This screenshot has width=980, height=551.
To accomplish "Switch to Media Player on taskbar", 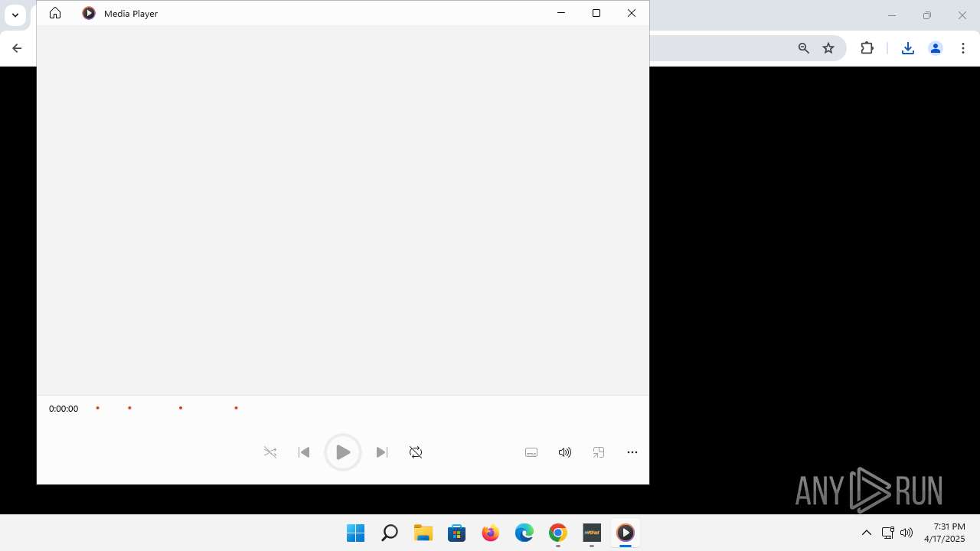I will pyautogui.click(x=626, y=533).
